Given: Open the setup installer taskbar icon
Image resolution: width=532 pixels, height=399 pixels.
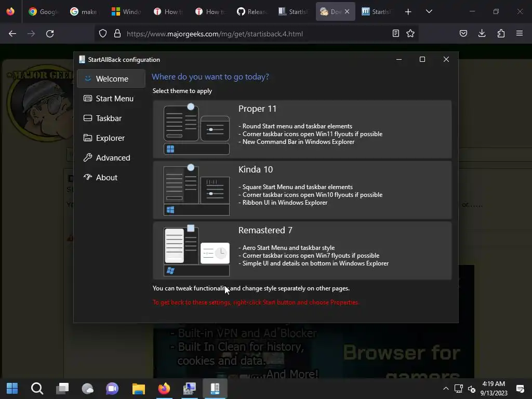Looking at the screenshot, I should 189,389.
